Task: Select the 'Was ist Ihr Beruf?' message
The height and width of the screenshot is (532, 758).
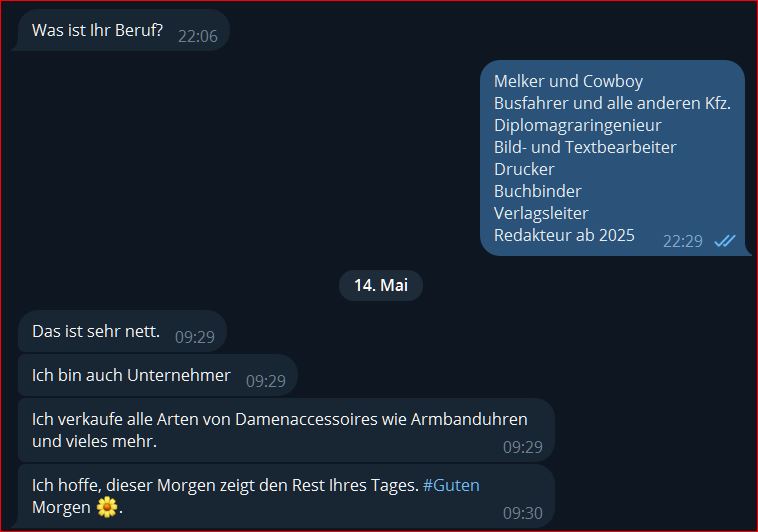Action: (123, 30)
